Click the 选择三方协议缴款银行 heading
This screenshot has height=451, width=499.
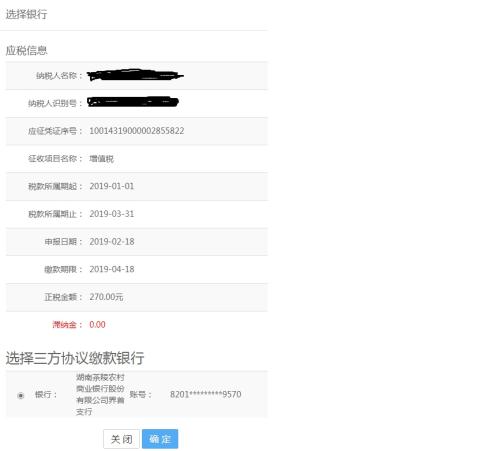click(x=75, y=358)
